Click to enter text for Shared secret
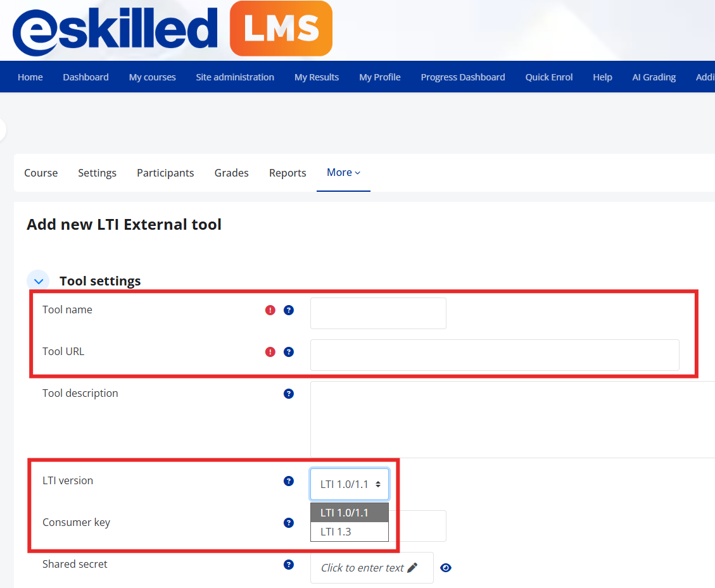Image resolution: width=715 pixels, height=588 pixels. 369,568
